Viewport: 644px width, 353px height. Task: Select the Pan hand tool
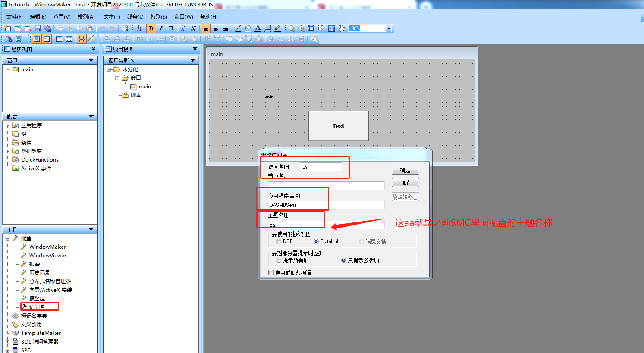tap(341, 28)
